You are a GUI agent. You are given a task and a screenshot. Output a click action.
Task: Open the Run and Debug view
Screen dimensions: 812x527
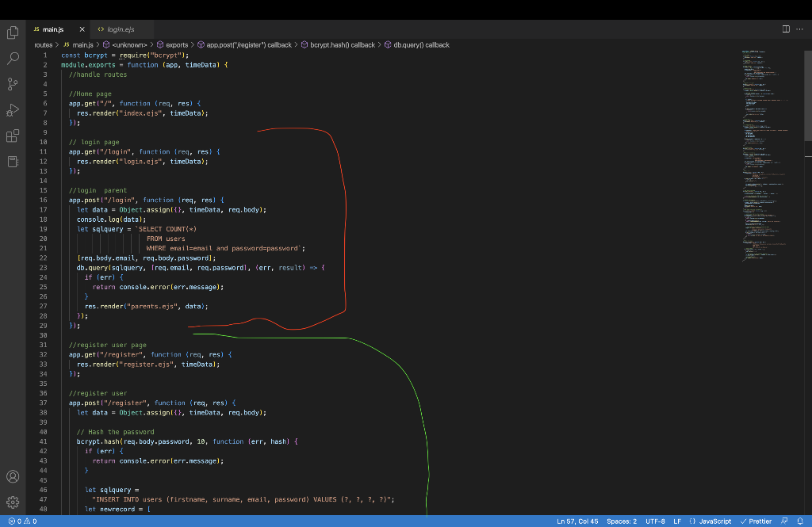12,110
